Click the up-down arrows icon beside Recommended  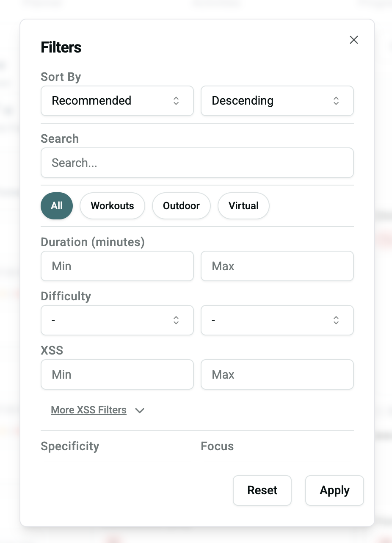[x=176, y=101]
